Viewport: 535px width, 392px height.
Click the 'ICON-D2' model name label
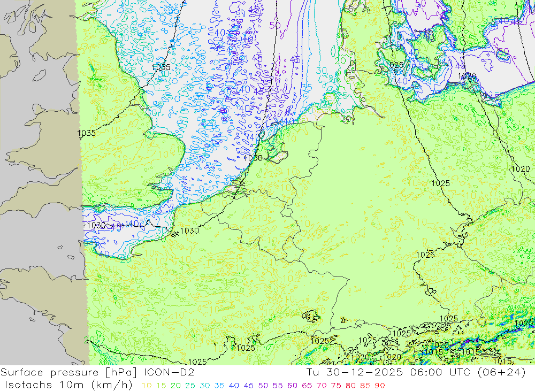(x=169, y=372)
